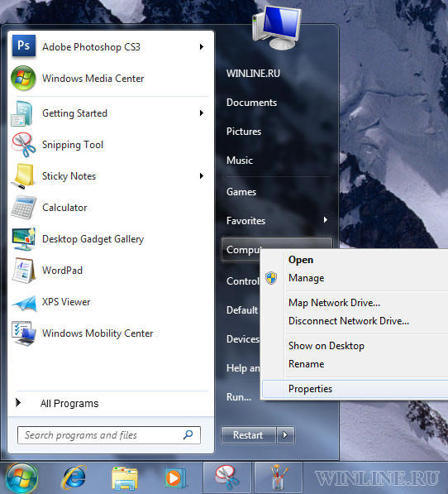Open Music from Start menu
Screen dimensions: 448x494
click(240, 161)
